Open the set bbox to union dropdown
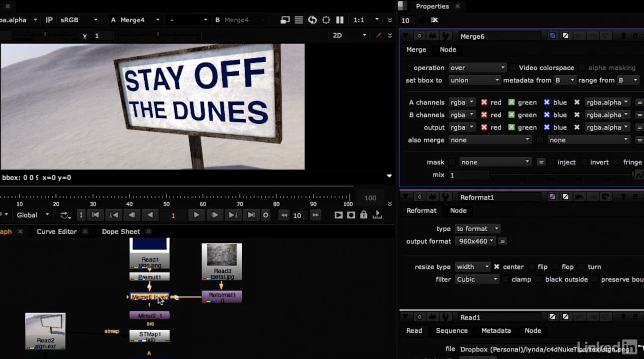Image resolution: width=644 pixels, height=359 pixels. tap(474, 80)
